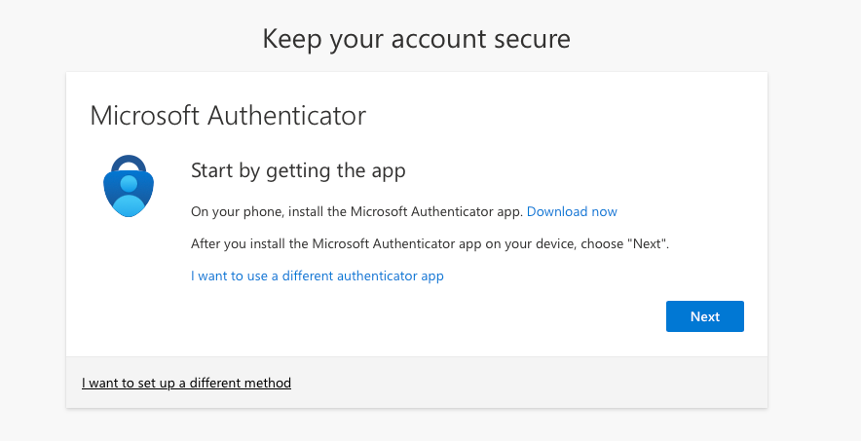Click the After you install instruction sentence
Screen dimensions: 862x442
[x=430, y=244]
